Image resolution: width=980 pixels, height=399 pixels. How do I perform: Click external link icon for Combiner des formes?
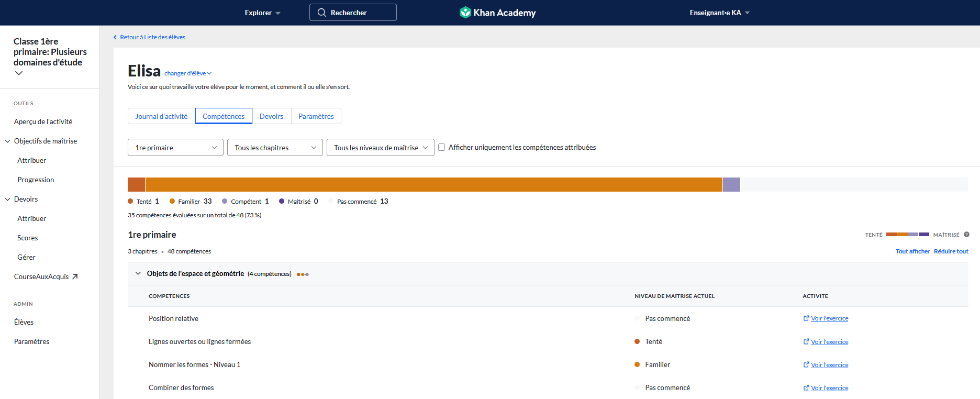pyautogui.click(x=806, y=387)
